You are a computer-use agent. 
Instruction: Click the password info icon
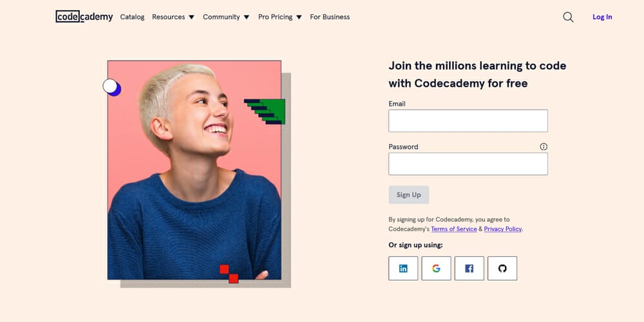(x=544, y=147)
